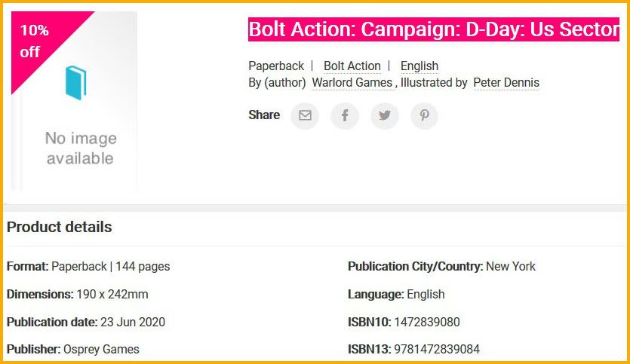The image size is (630, 364).
Task: Click the pink 10% off badge
Action: click(x=35, y=41)
